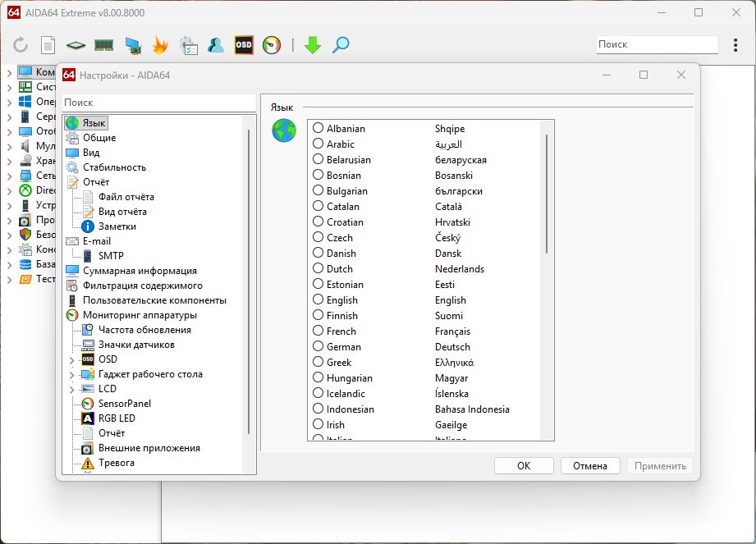Viewport: 756px width, 544px height.
Task: Select the Arabic language radio button
Action: [x=318, y=144]
